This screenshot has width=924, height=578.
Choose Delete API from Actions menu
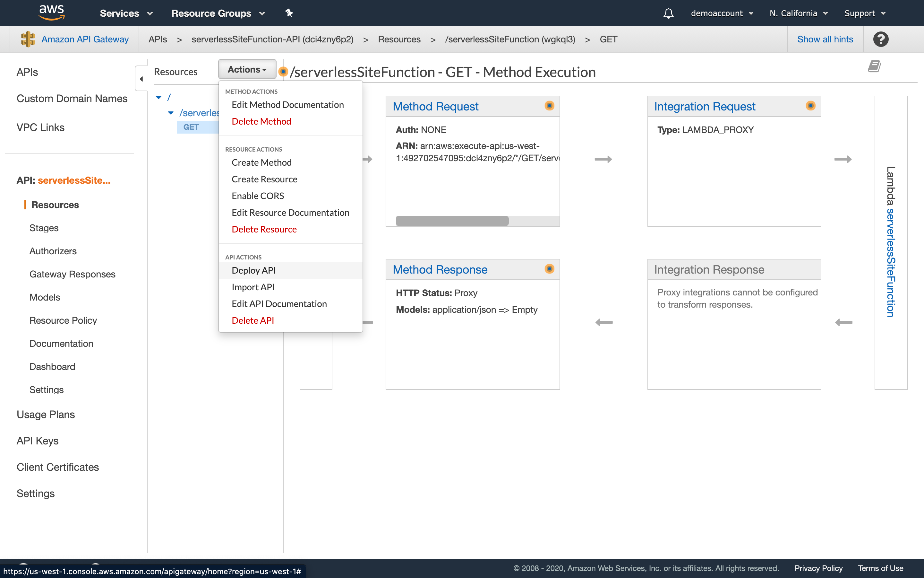(253, 320)
